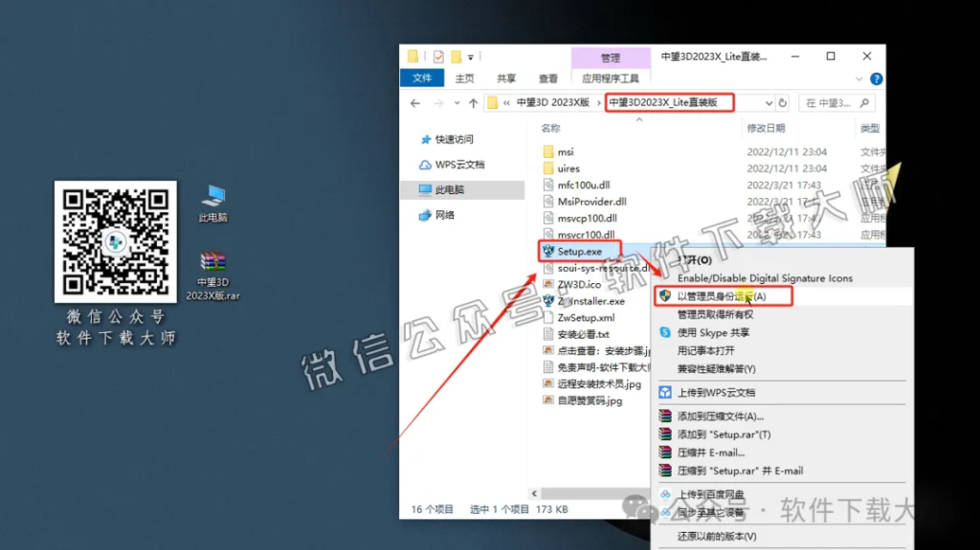Select the Setup.exe file
Image resolution: width=980 pixels, height=550 pixels.
pos(579,252)
